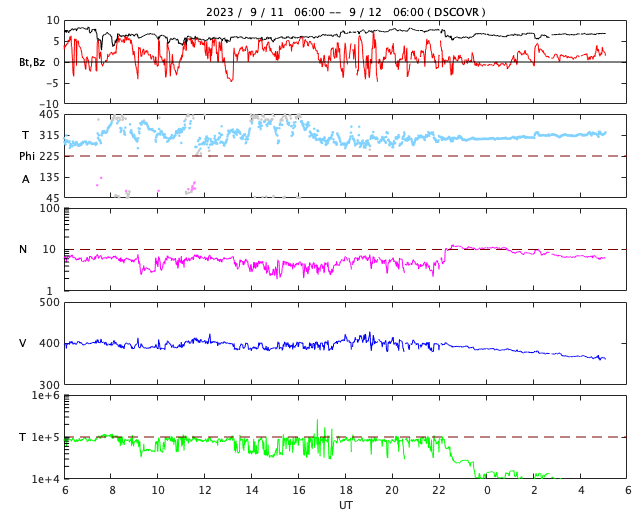The width and height of the screenshot is (640, 512).
Task: Click the '45' tick label
Action: (x=52, y=199)
